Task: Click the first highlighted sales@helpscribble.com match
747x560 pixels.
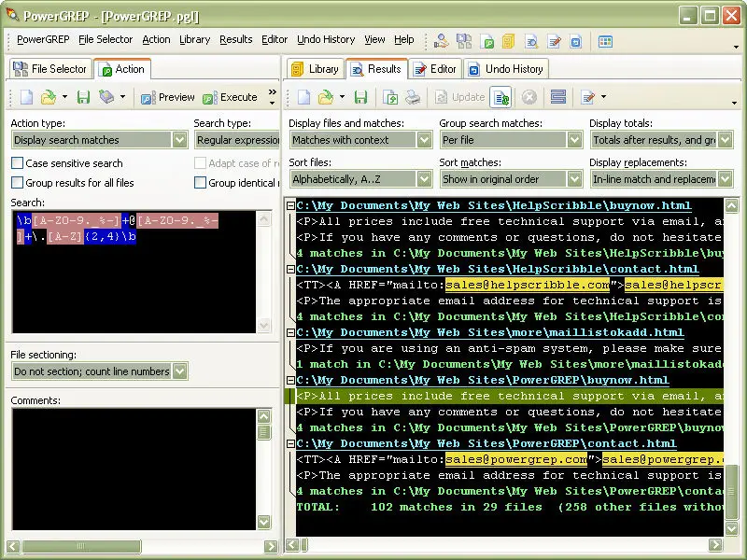Action: tap(528, 285)
